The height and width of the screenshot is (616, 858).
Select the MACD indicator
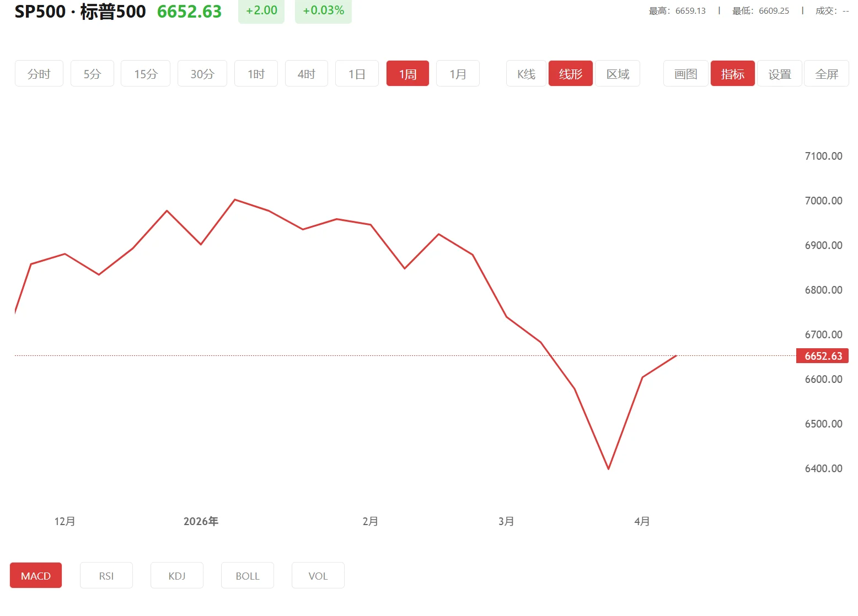(x=36, y=576)
